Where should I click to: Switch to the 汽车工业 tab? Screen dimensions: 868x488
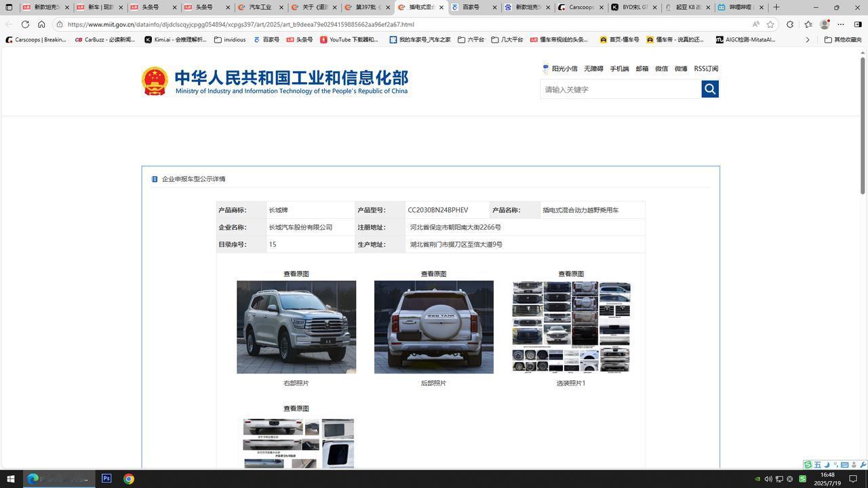260,7
